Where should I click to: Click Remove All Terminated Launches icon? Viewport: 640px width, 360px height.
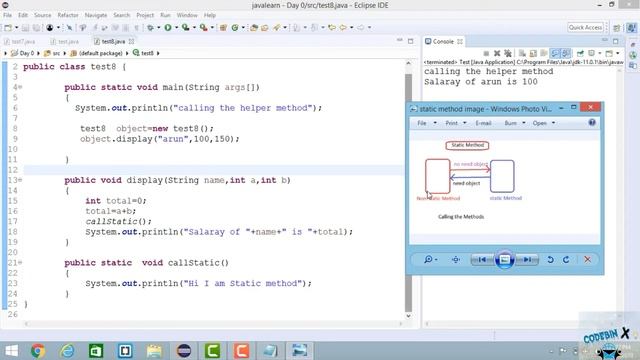click(508, 53)
